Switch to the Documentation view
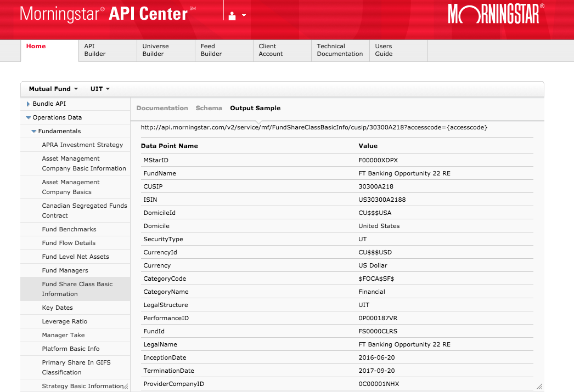 click(162, 108)
